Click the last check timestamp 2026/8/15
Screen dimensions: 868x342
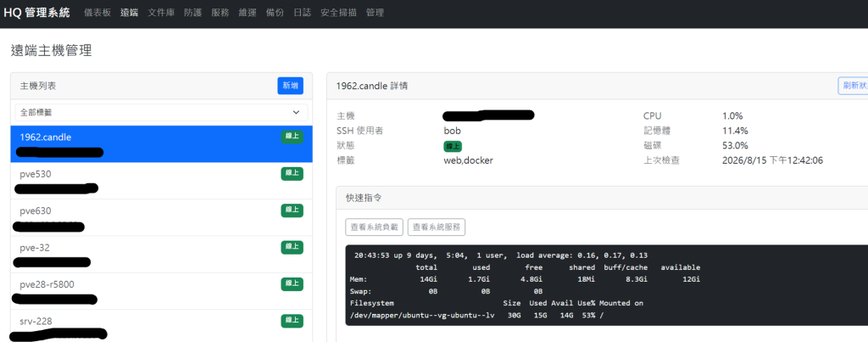tap(773, 160)
